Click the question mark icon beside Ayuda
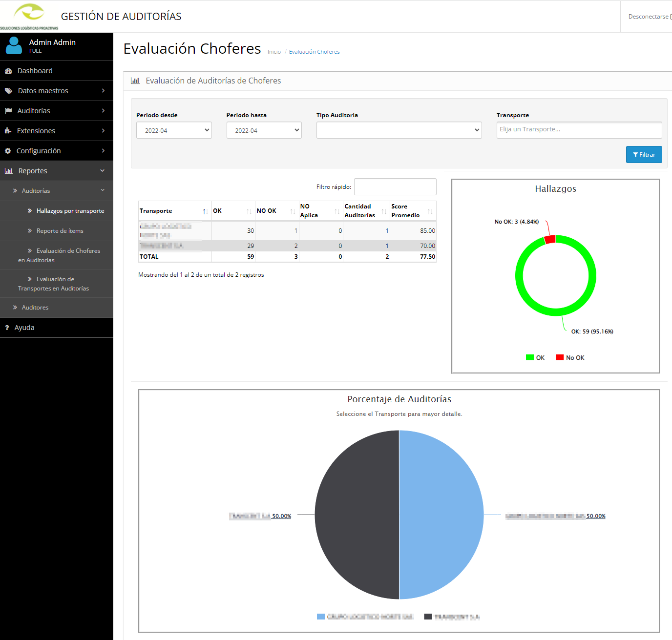This screenshot has height=640, width=672. tap(7, 328)
